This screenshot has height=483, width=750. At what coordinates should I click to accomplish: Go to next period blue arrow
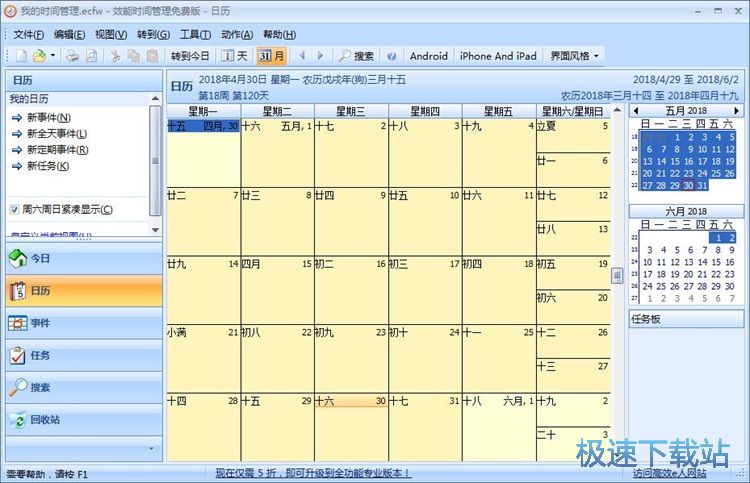(x=320, y=56)
